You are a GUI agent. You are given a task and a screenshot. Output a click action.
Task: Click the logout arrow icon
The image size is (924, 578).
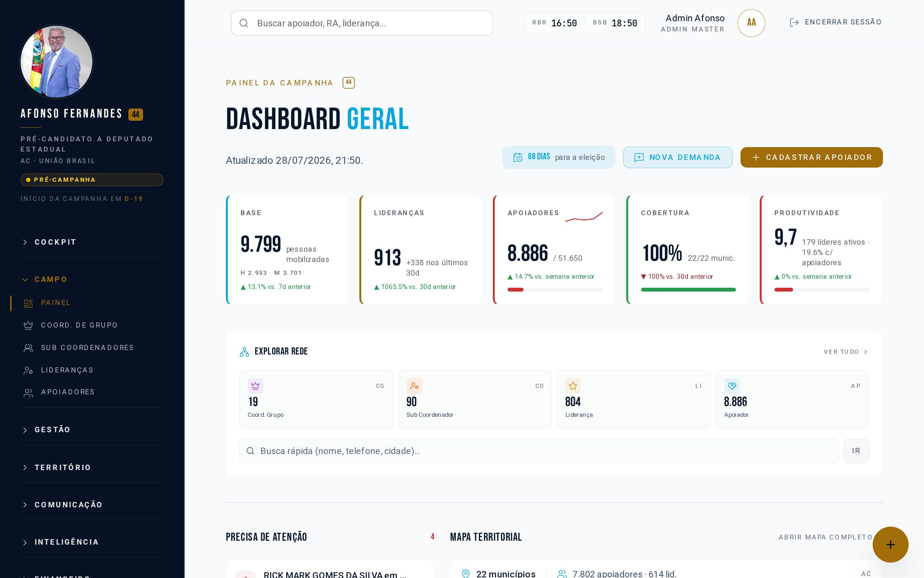(794, 22)
